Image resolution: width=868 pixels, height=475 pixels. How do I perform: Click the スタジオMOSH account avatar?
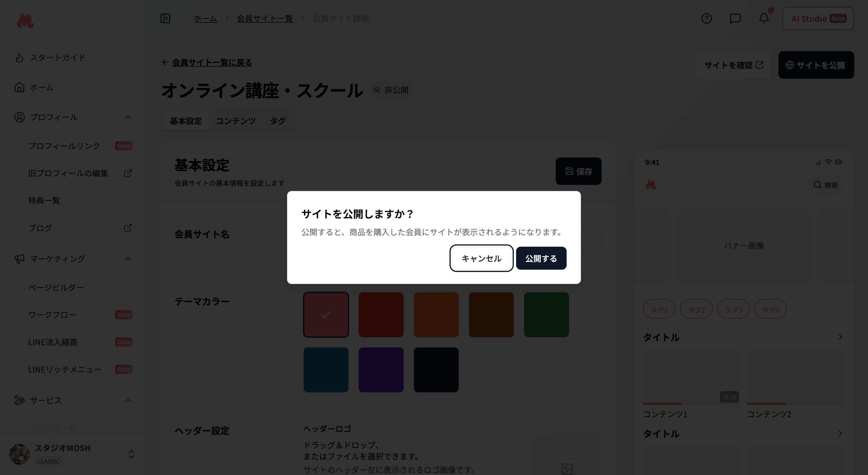coord(20,454)
